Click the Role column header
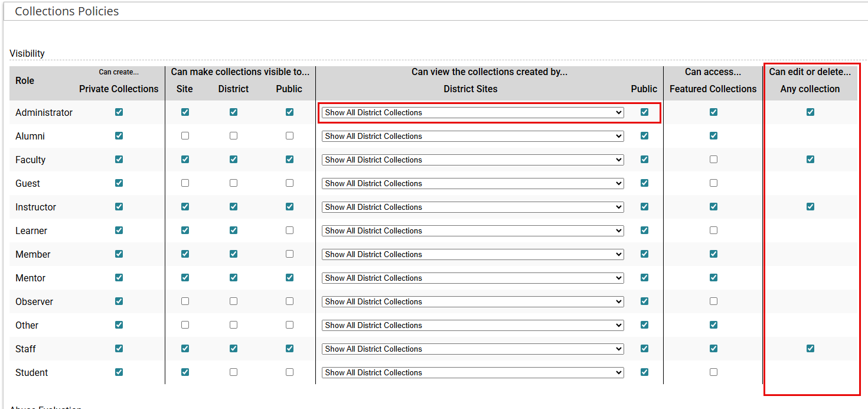Viewport: 868px width, 409px height. click(x=25, y=80)
